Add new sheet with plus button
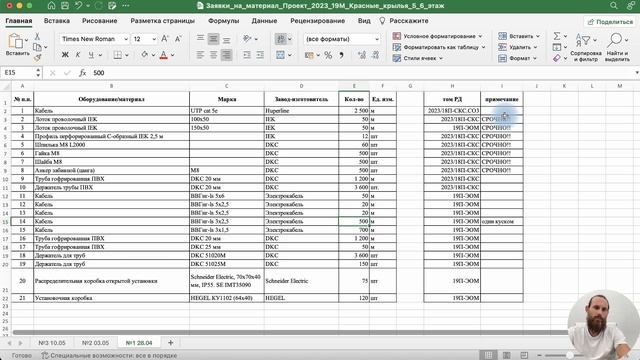This screenshot has height=360, width=640. (171, 343)
